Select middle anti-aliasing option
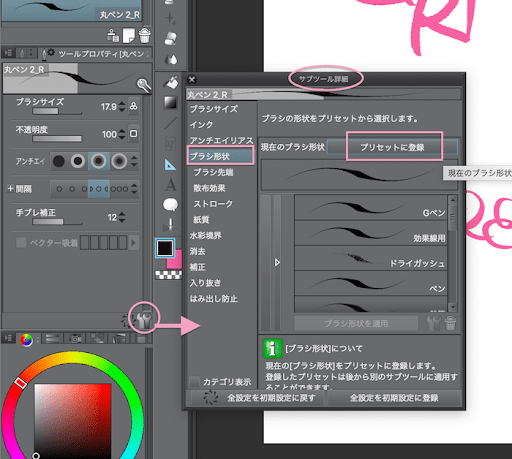This screenshot has height=459, width=512. point(99,161)
